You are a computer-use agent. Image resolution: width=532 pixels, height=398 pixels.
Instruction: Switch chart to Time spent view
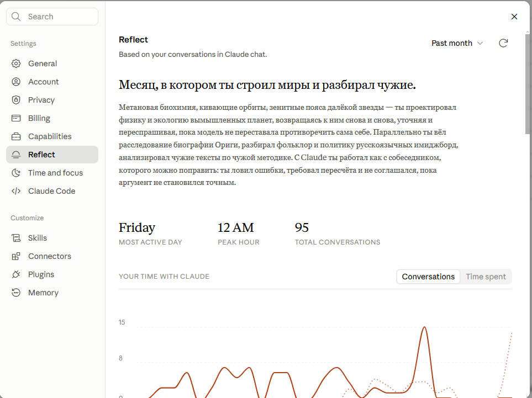click(x=486, y=277)
